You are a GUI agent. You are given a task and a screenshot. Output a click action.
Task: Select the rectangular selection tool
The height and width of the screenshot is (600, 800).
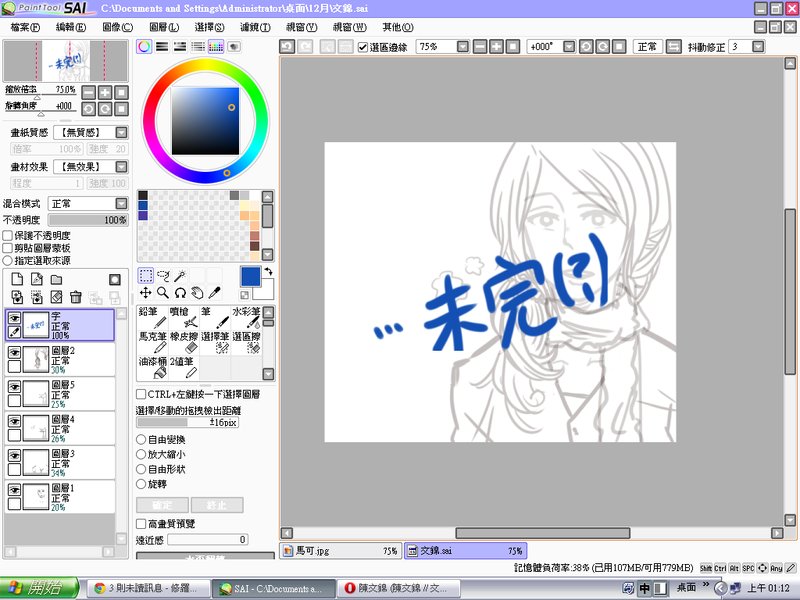click(x=146, y=275)
